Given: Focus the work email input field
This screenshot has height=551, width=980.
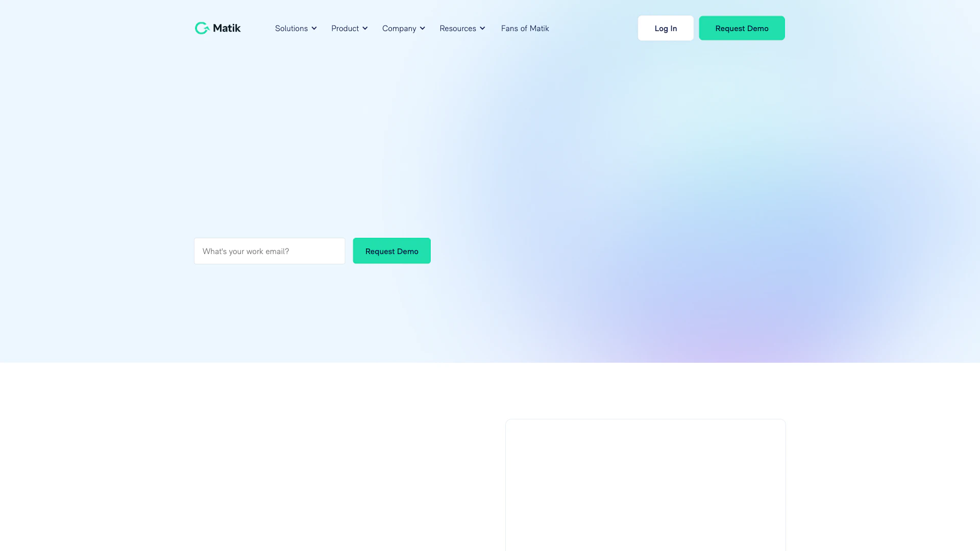Looking at the screenshot, I should [x=269, y=251].
